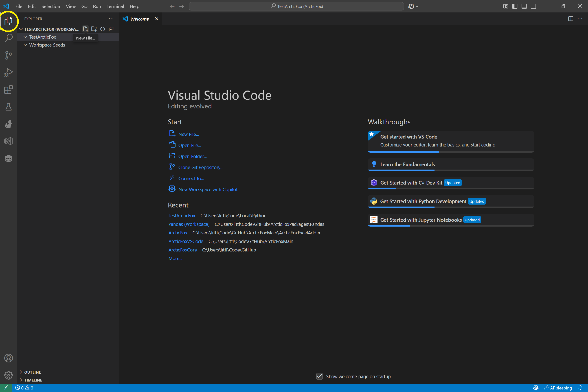The image size is (588, 392).
Task: Open recent ArcticFoxCore folder
Action: [183, 250]
